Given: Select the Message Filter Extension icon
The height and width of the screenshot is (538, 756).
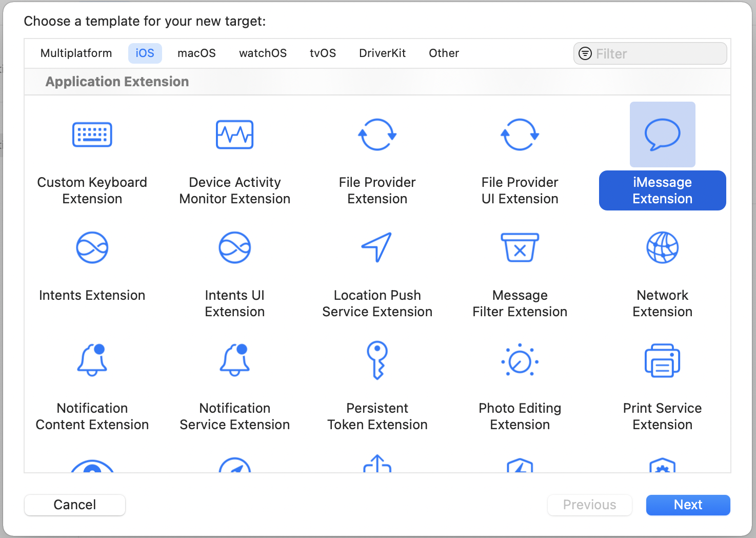Looking at the screenshot, I should coord(520,247).
